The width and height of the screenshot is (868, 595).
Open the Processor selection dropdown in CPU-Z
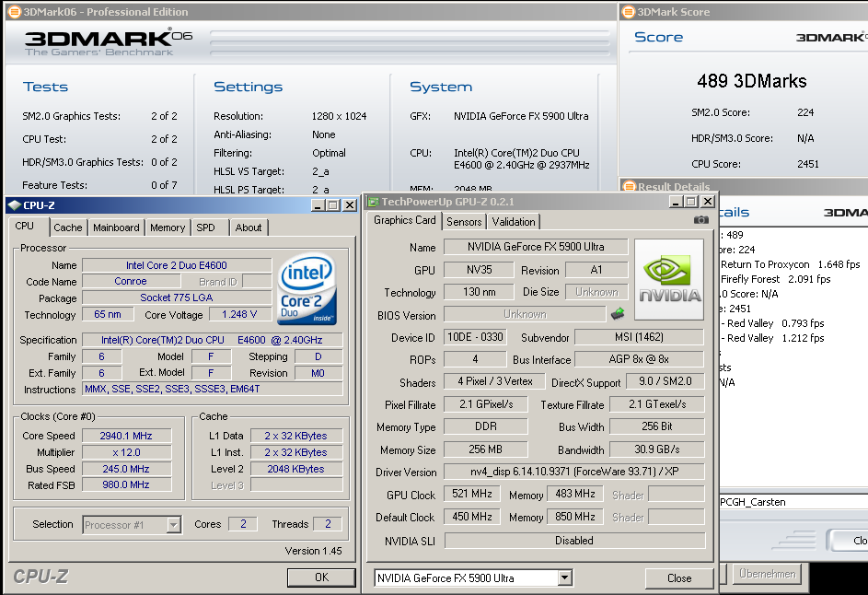coord(174,525)
